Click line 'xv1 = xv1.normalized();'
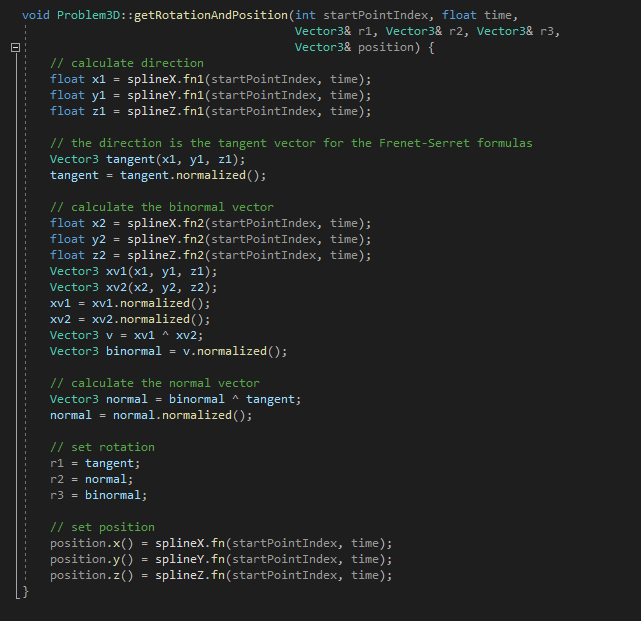 (130, 303)
